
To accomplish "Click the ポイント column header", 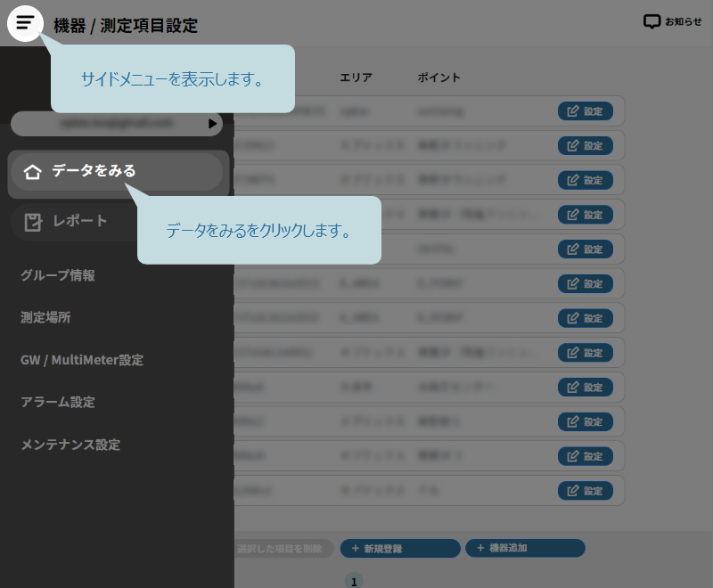I will 438,78.
